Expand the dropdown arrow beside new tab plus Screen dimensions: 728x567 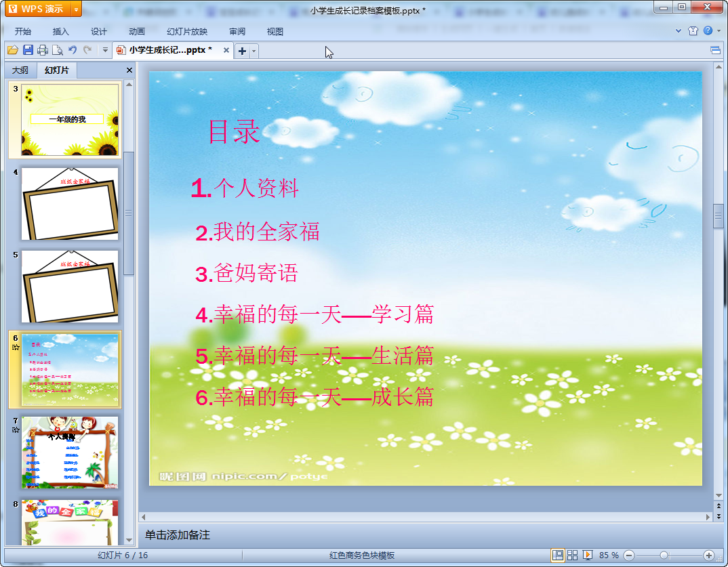(254, 51)
